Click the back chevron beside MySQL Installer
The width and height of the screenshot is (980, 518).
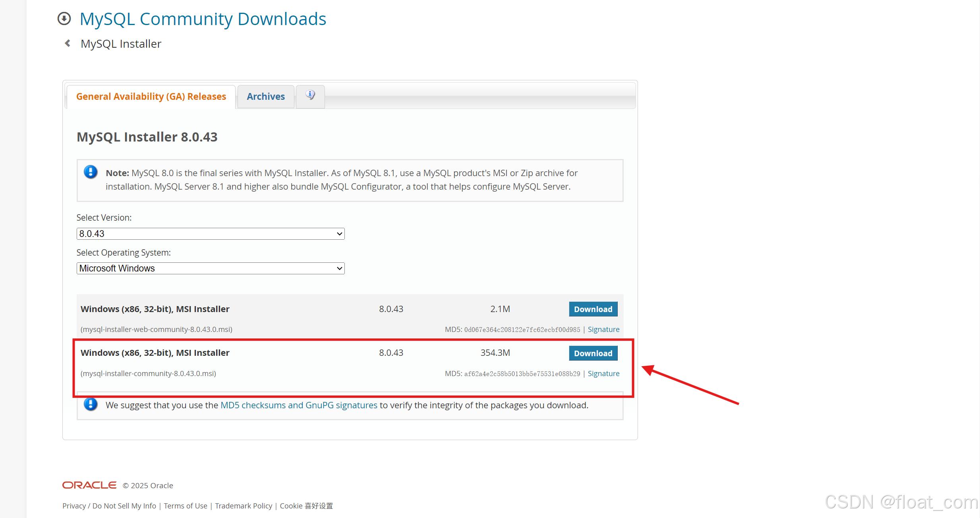click(x=68, y=43)
